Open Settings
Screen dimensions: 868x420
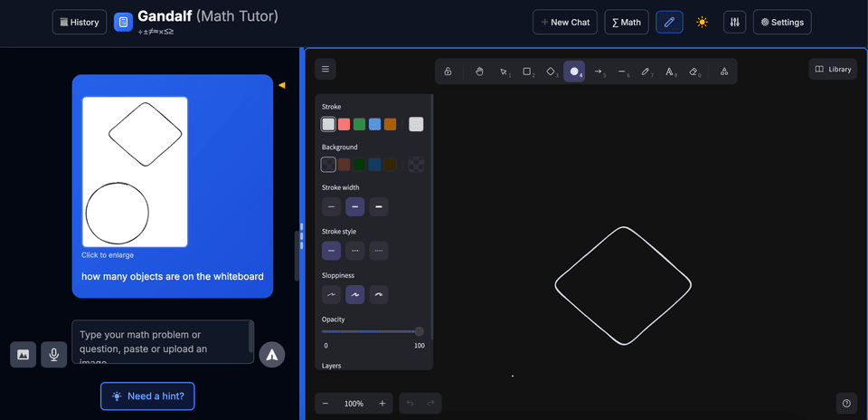(782, 22)
